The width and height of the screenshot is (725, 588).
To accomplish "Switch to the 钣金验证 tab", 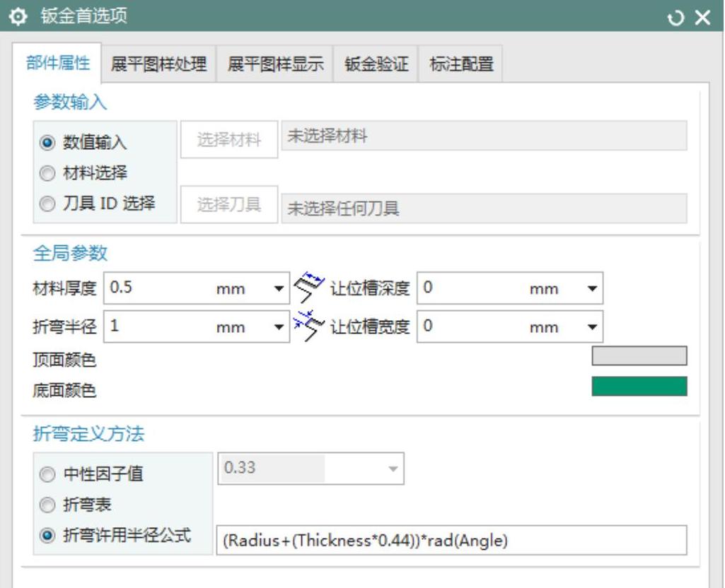I will pyautogui.click(x=376, y=64).
